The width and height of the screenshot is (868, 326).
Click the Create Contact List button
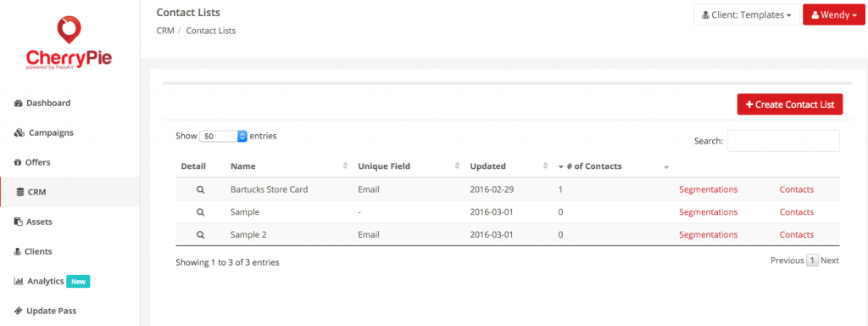point(790,104)
